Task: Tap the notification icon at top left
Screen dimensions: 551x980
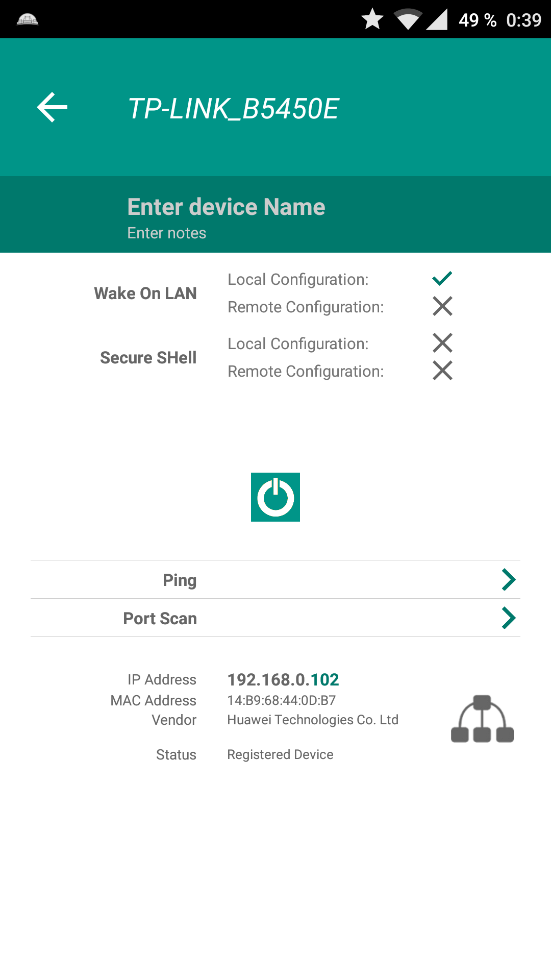Action: pos(28,19)
